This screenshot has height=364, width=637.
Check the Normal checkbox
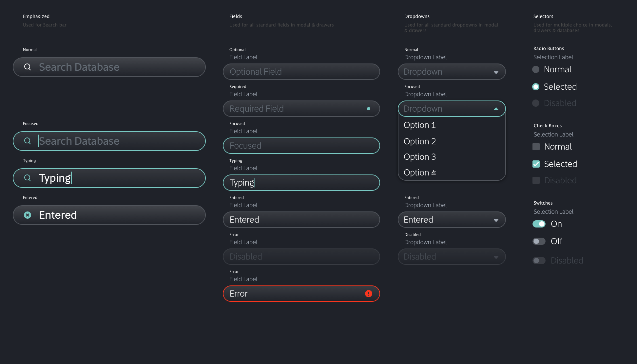(536, 147)
